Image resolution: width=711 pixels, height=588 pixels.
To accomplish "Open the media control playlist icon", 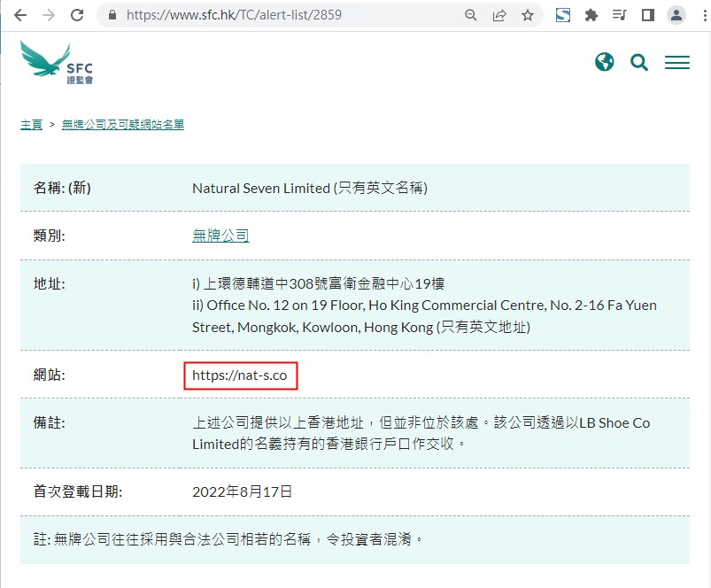I will [620, 15].
